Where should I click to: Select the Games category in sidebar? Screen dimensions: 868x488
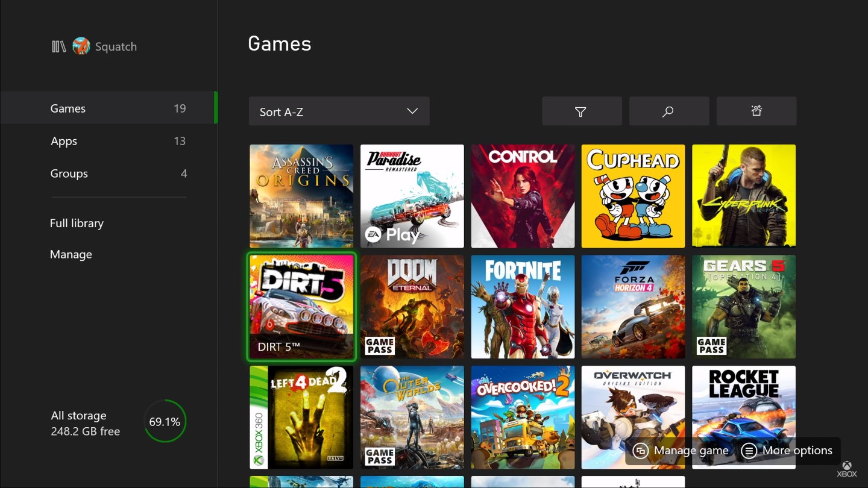click(x=108, y=108)
